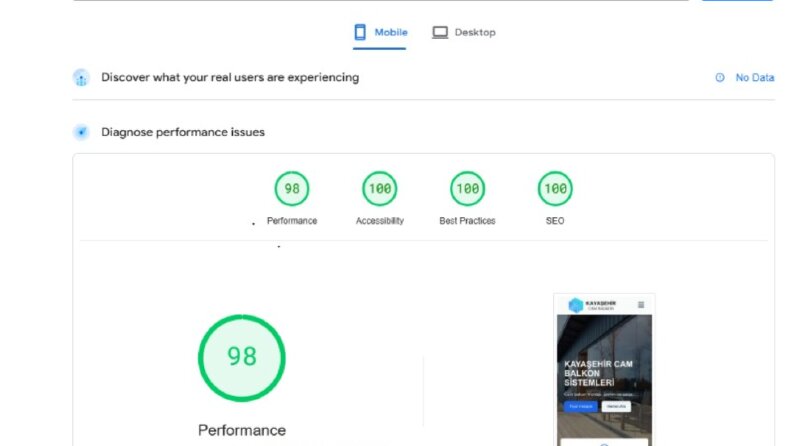Click the mobile phone icon

coord(360,32)
